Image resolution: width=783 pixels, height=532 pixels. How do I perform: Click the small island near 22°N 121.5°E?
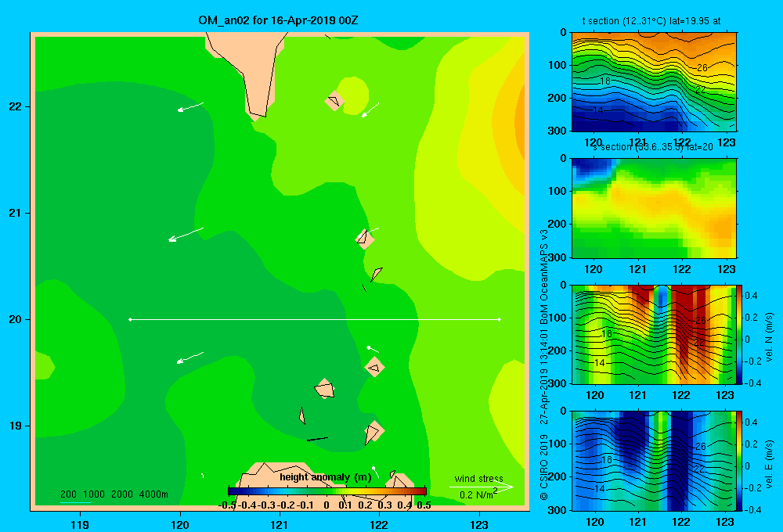click(334, 101)
